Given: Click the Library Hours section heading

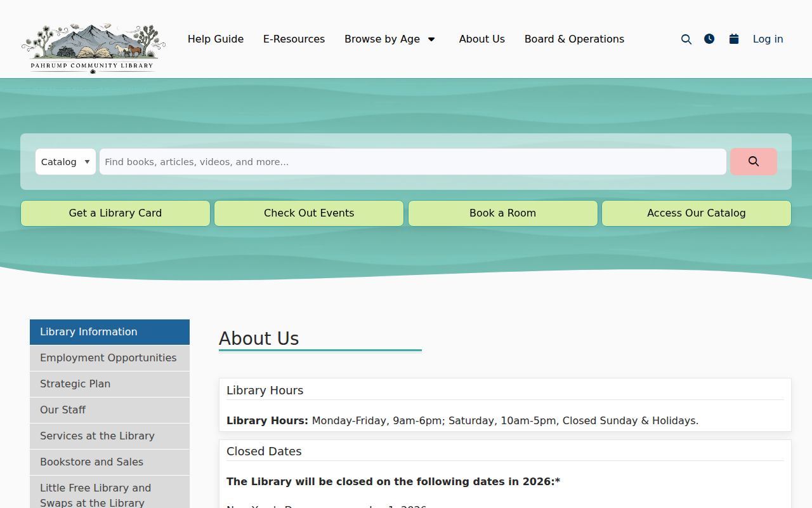Looking at the screenshot, I should (x=265, y=391).
